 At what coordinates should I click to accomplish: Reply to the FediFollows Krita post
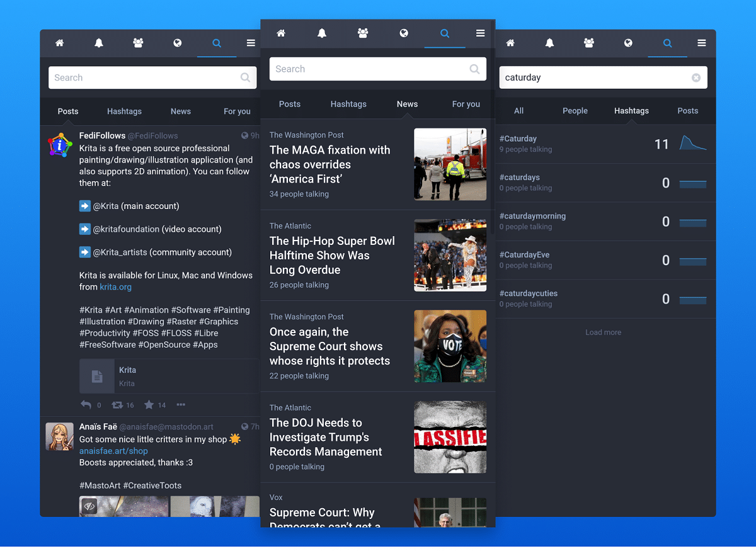pyautogui.click(x=86, y=405)
